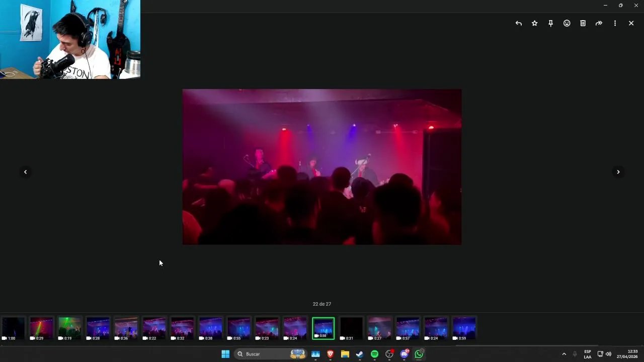
Task: Select the 0:28 video thumbnail
Action: tap(98, 328)
